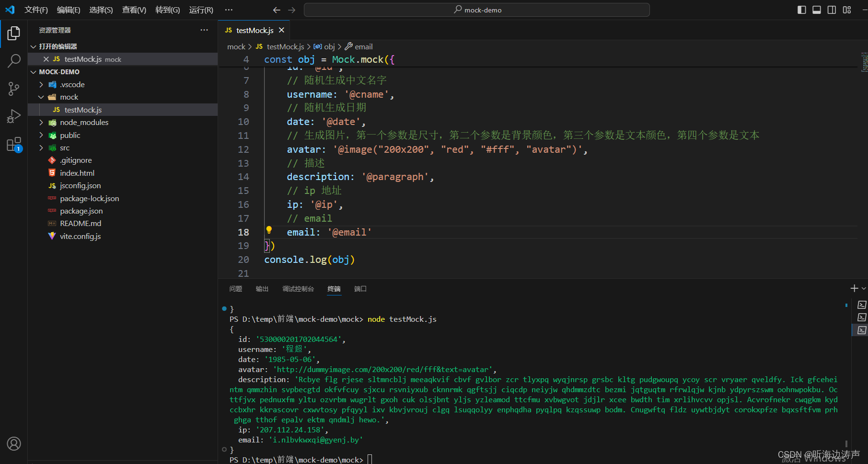
Task: Switch to the 调试控制台 panel tab
Action: click(x=298, y=289)
